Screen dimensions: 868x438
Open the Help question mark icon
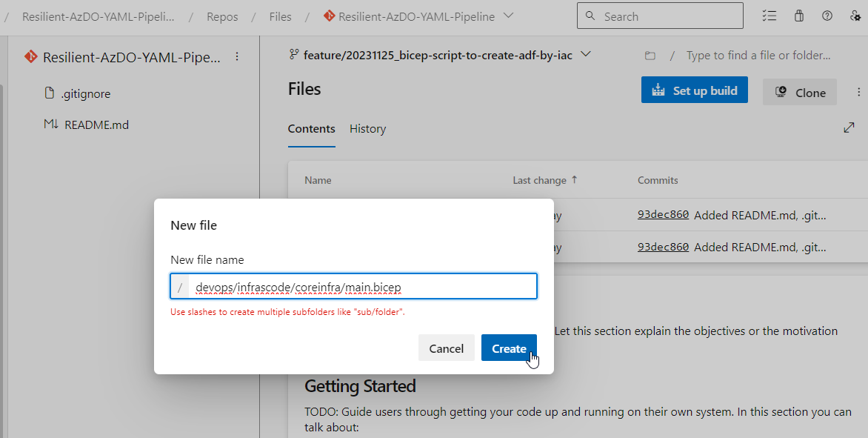click(827, 16)
